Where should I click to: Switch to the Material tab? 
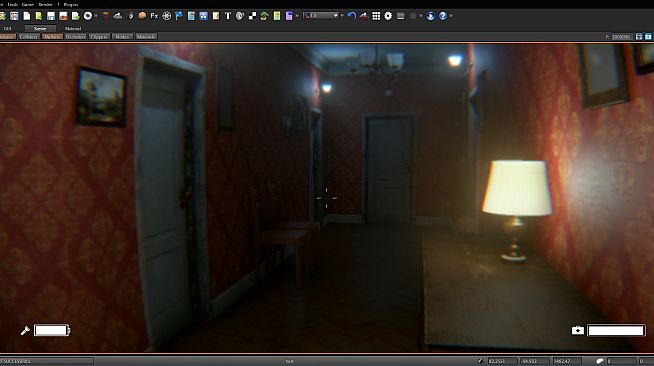tap(73, 28)
